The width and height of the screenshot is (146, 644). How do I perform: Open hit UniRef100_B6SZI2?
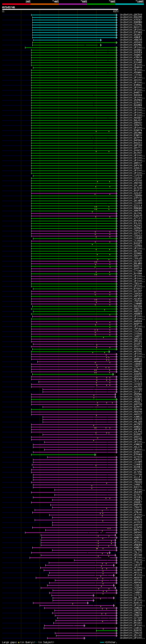[131, 27]
